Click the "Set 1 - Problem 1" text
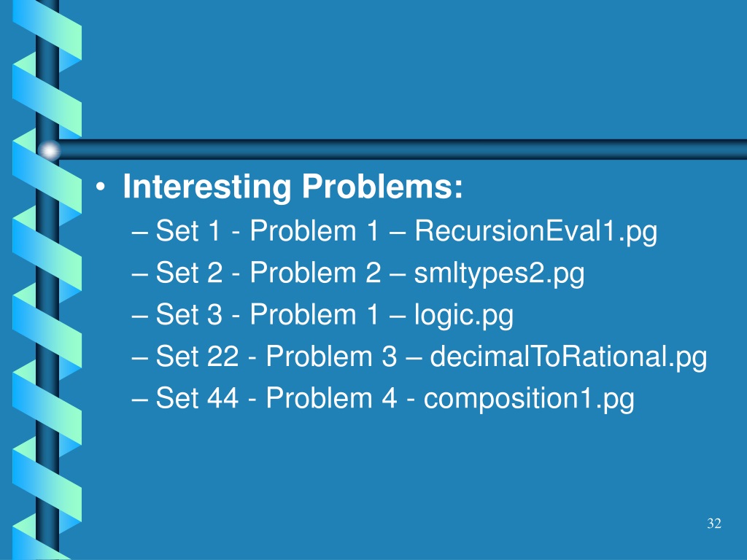Image resolution: width=747 pixels, height=560 pixels. click(x=268, y=230)
